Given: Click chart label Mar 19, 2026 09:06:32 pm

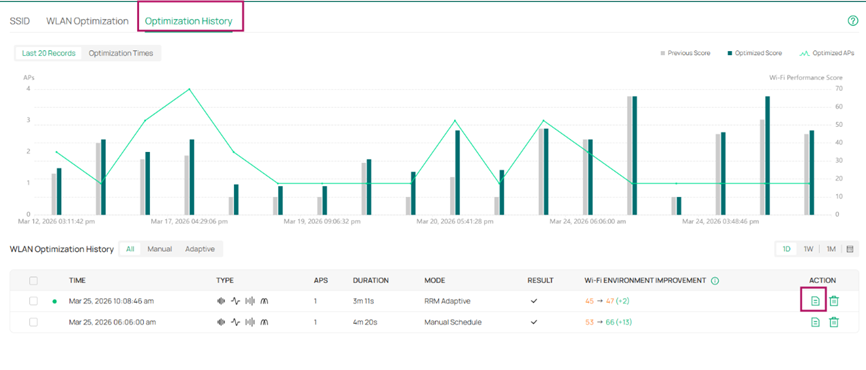Looking at the screenshot, I should (322, 222).
